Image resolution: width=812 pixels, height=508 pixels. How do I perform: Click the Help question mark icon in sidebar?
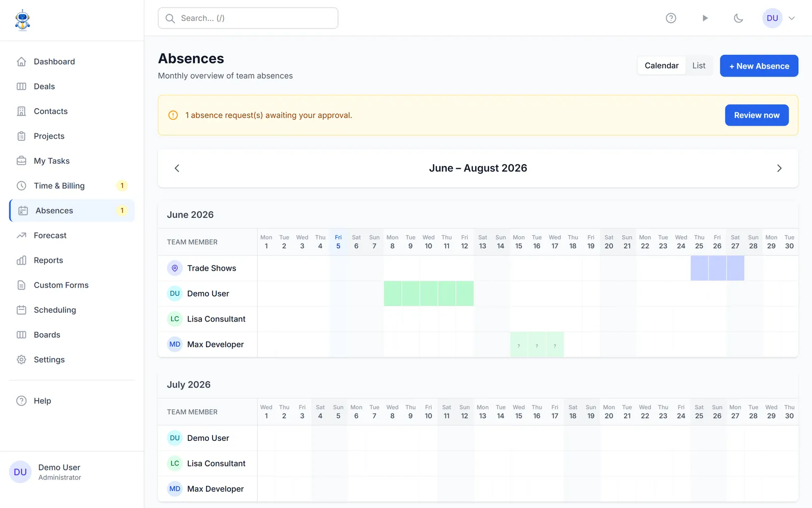(x=21, y=401)
